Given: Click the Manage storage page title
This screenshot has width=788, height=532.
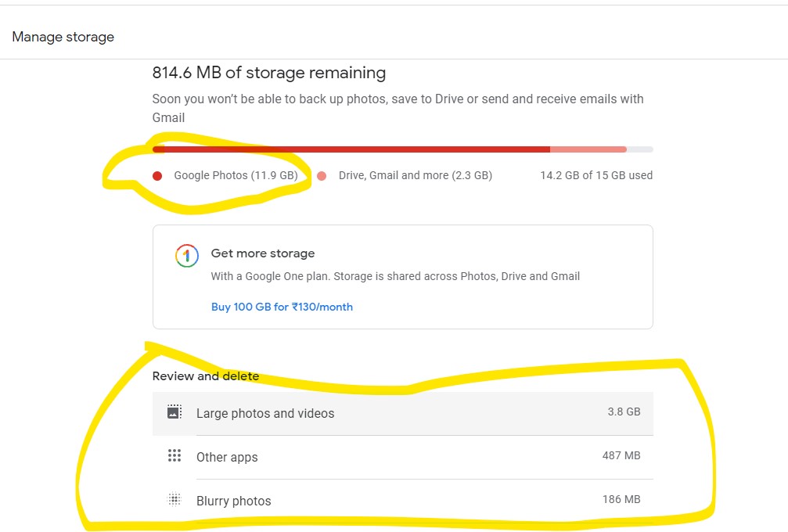Looking at the screenshot, I should tap(63, 37).
